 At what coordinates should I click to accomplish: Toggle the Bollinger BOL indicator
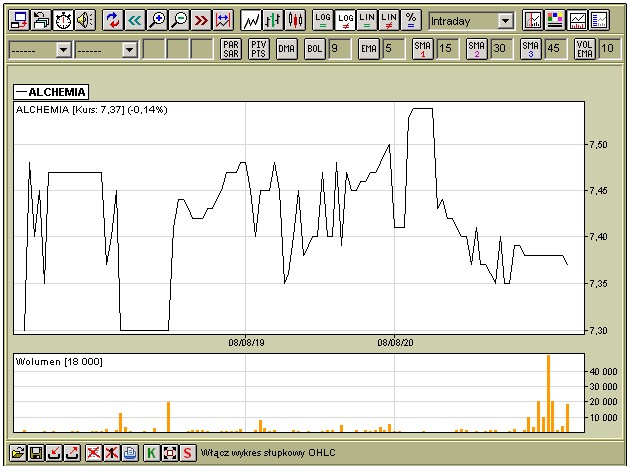313,48
